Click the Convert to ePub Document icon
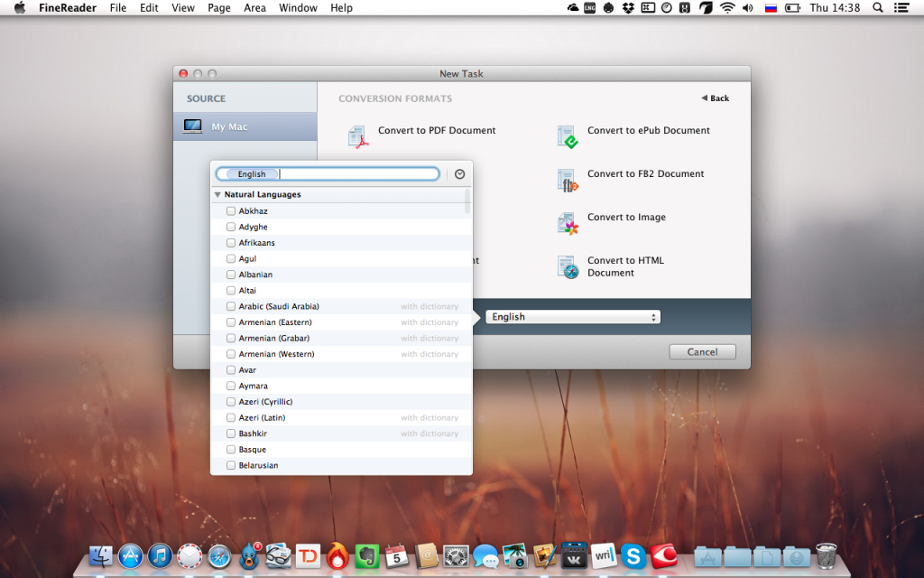The width and height of the screenshot is (924, 578). pos(567,136)
